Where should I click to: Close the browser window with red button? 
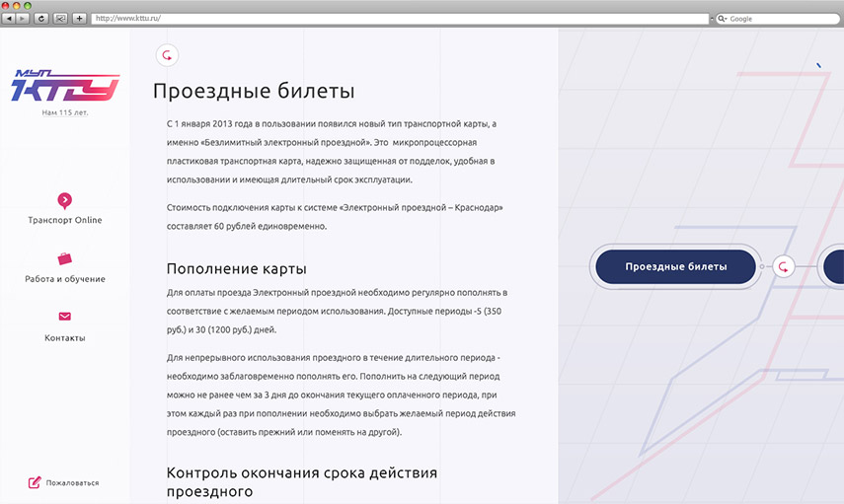[5, 5]
